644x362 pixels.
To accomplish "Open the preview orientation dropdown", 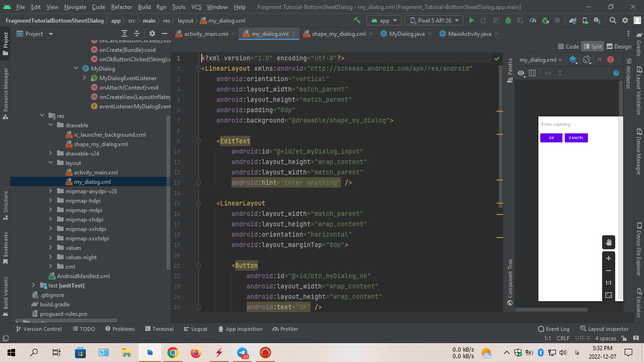I will click(x=587, y=59).
